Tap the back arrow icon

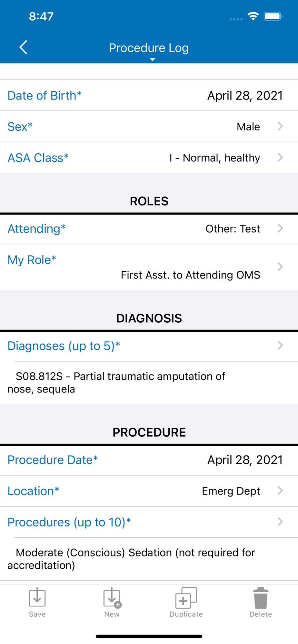(x=23, y=47)
